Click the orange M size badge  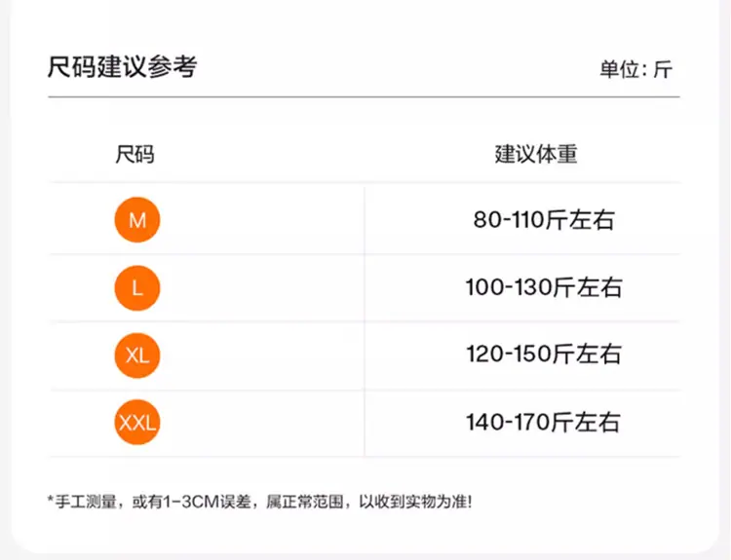click(136, 220)
